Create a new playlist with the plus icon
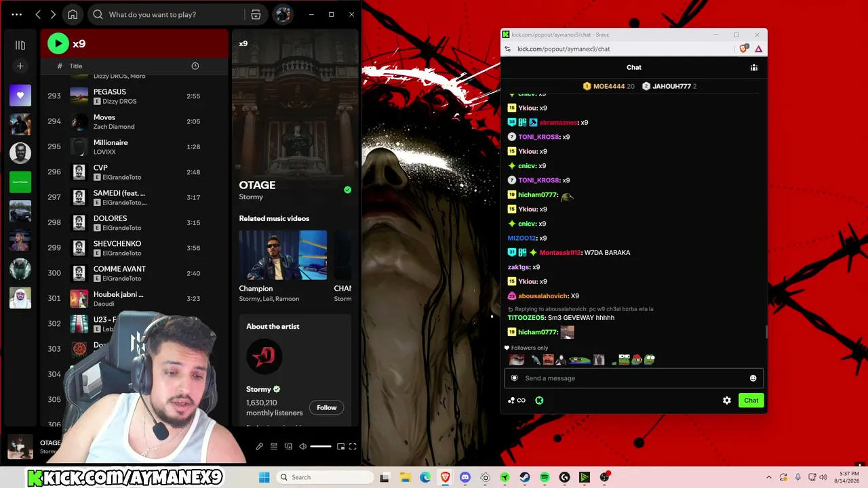This screenshot has width=868, height=488. click(x=20, y=66)
